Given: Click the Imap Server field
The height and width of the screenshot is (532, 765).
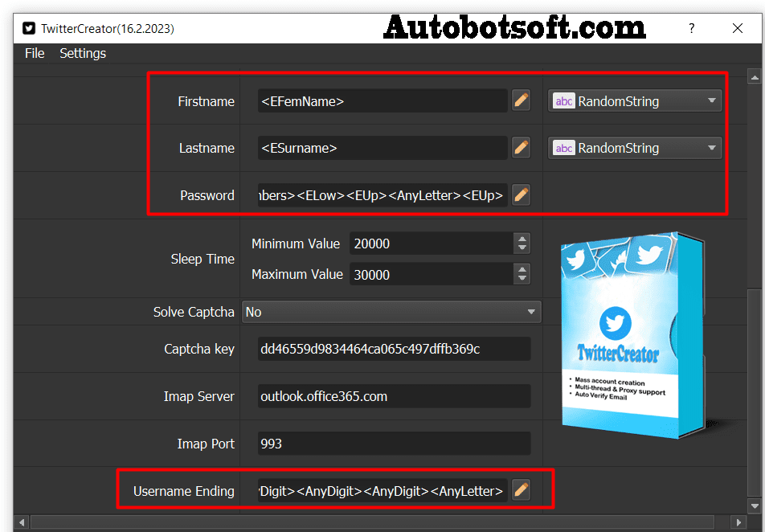Looking at the screenshot, I should [x=395, y=396].
